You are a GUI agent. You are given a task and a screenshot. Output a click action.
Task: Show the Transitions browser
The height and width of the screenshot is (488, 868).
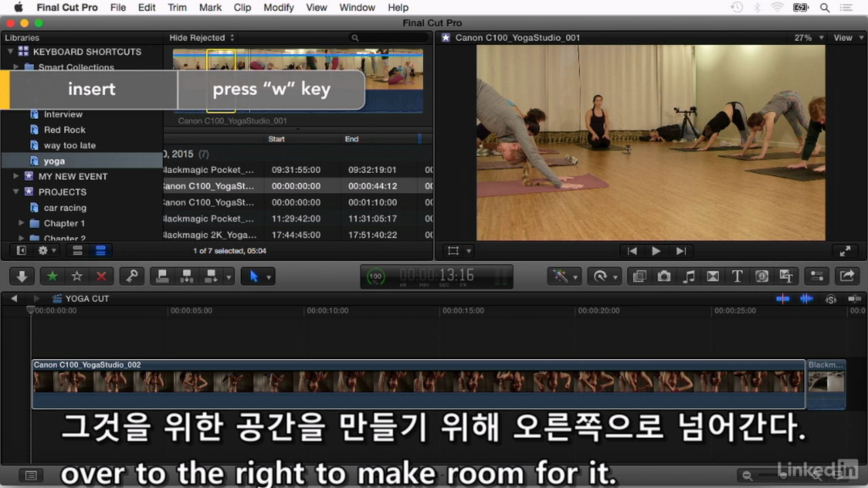[713, 276]
